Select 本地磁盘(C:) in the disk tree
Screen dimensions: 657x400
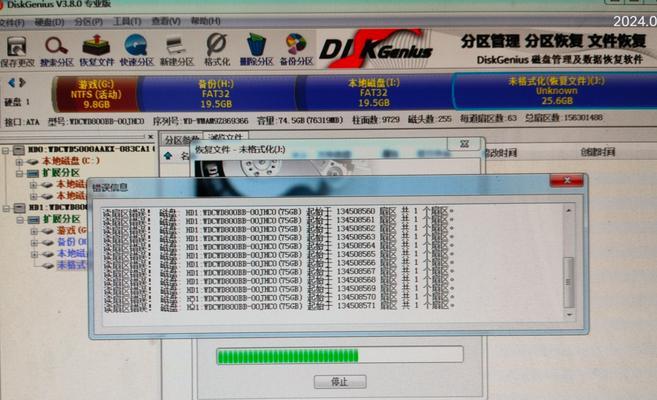coord(70,161)
